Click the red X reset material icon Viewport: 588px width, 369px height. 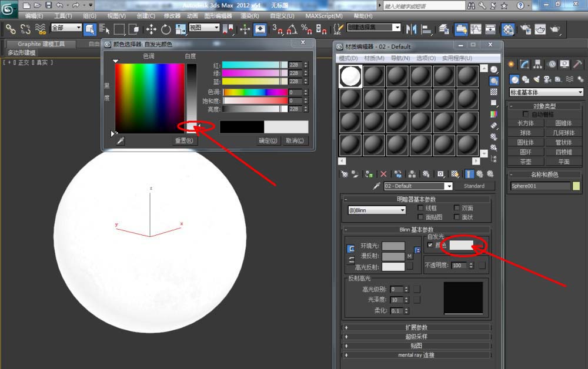(383, 174)
